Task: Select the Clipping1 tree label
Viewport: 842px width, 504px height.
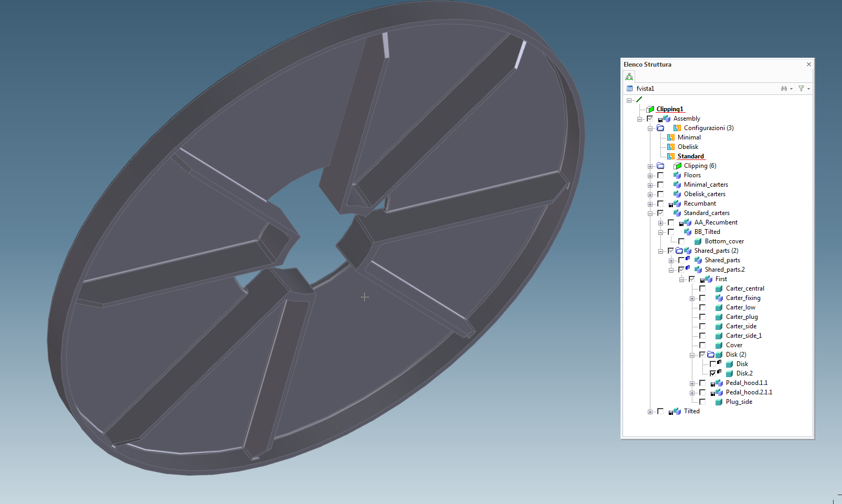Action: (670, 109)
